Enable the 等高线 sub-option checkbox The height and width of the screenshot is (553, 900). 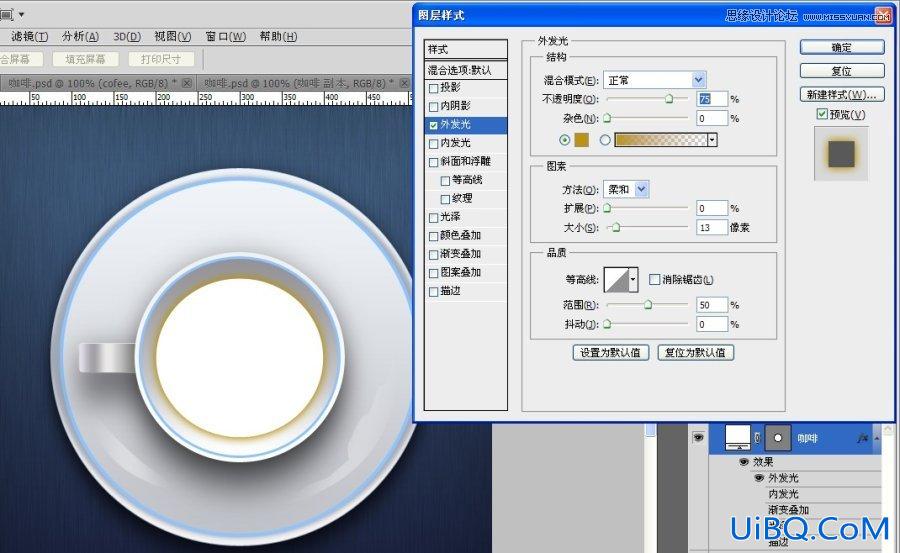445,181
